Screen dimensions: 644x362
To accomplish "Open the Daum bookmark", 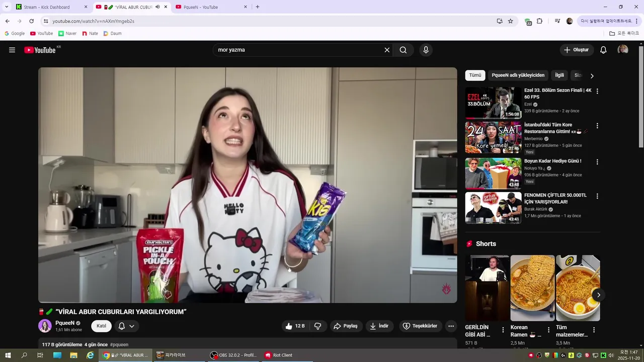I will click(112, 33).
